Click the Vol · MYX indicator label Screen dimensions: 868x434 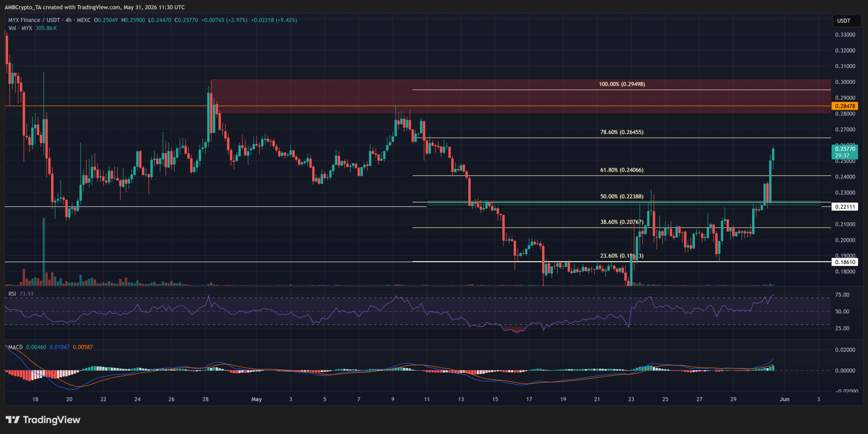(x=20, y=28)
